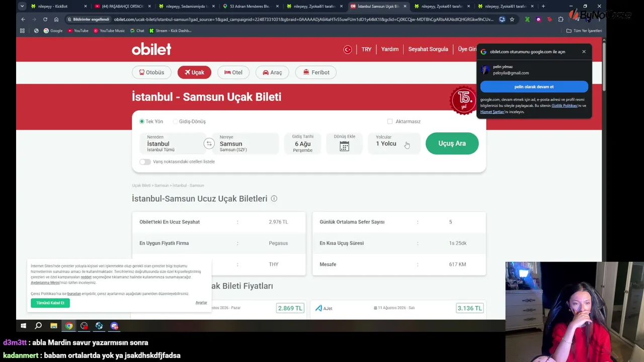Open the Stream - Kick Dashboard bookmark
Screen dimensions: 644x362
click(x=171, y=31)
